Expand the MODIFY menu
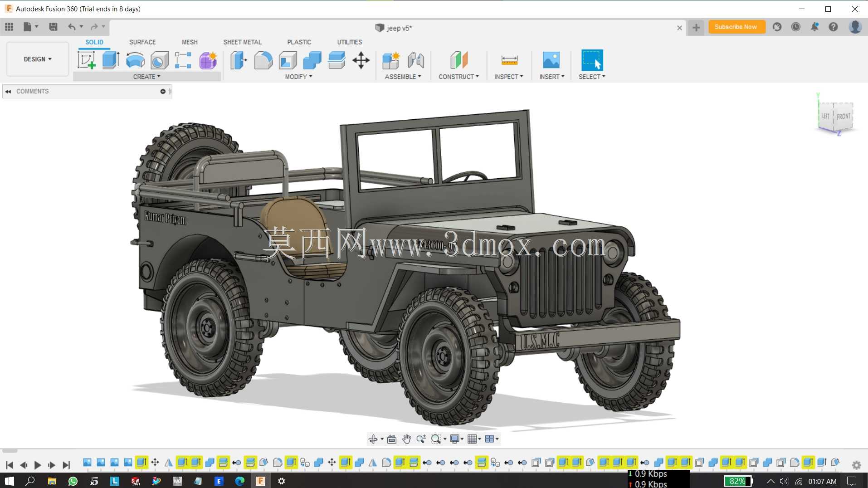 point(298,77)
